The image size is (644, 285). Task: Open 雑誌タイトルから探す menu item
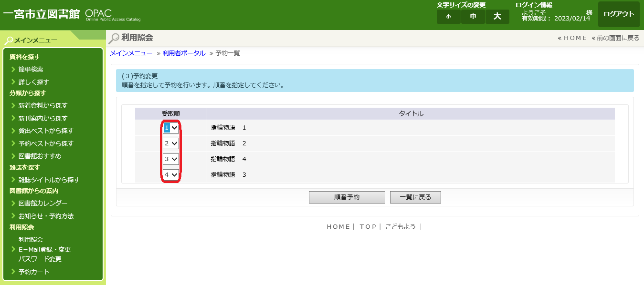pos(49,180)
